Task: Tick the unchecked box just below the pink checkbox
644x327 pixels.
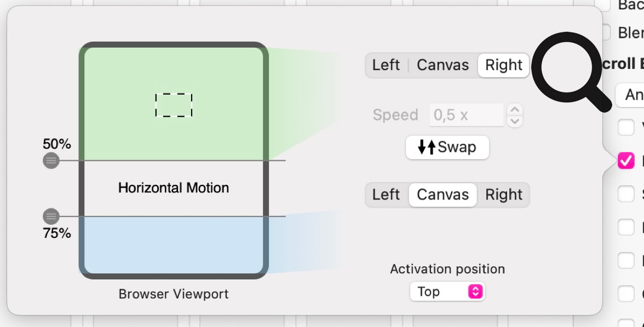Action: tap(625, 194)
